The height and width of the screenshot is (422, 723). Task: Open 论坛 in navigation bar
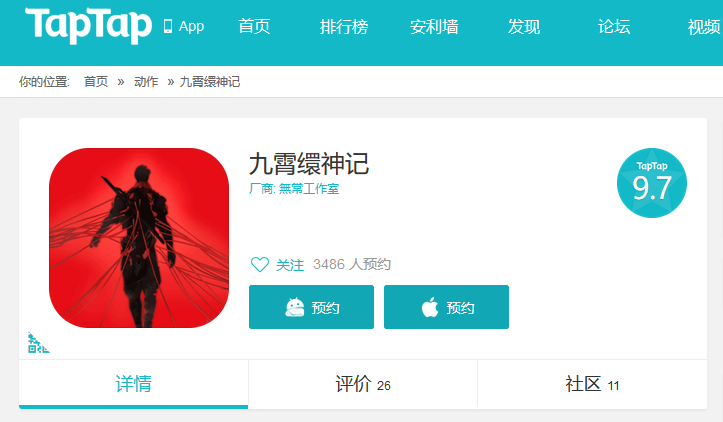pos(614,26)
